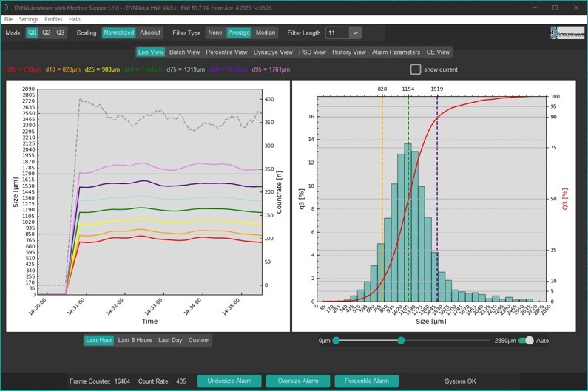Toggle the d50 = 1154µm percentile label
Image resolution: width=588 pixels, height=391 pixels.
(x=143, y=69)
